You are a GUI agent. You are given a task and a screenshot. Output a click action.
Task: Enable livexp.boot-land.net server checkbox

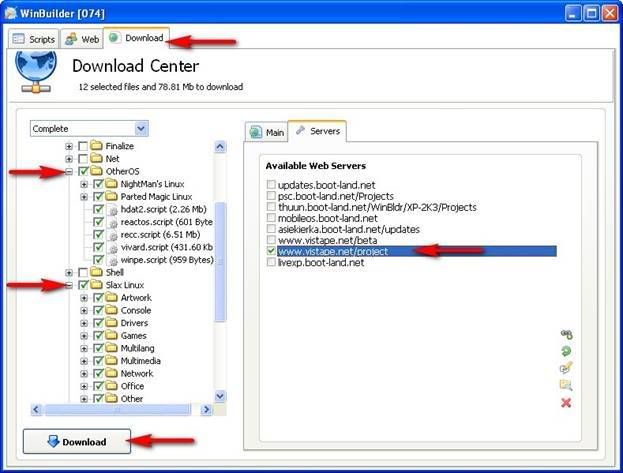[x=271, y=262]
